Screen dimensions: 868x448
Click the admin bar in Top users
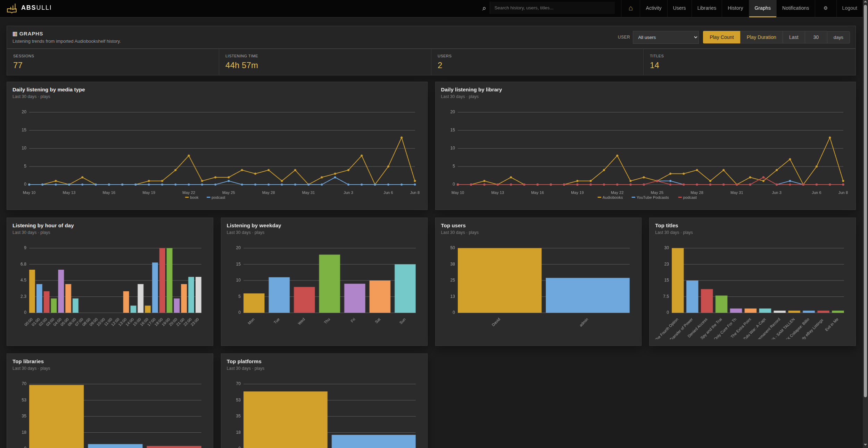[587, 295]
